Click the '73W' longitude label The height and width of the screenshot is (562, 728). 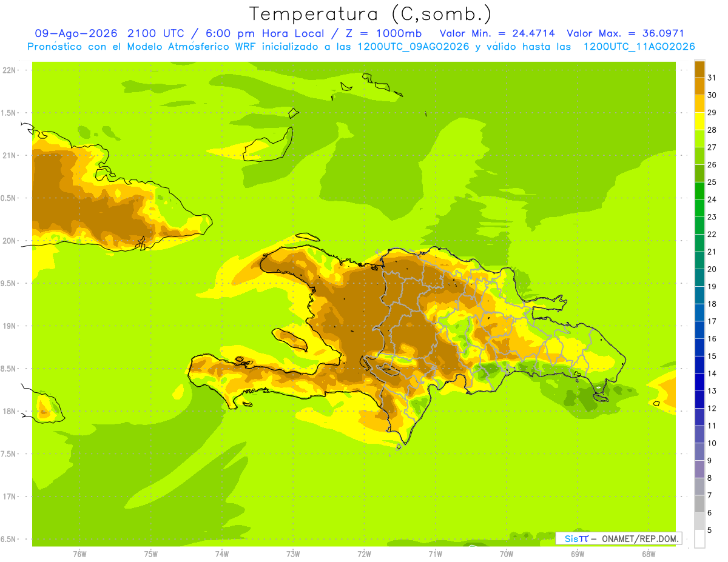point(293,554)
